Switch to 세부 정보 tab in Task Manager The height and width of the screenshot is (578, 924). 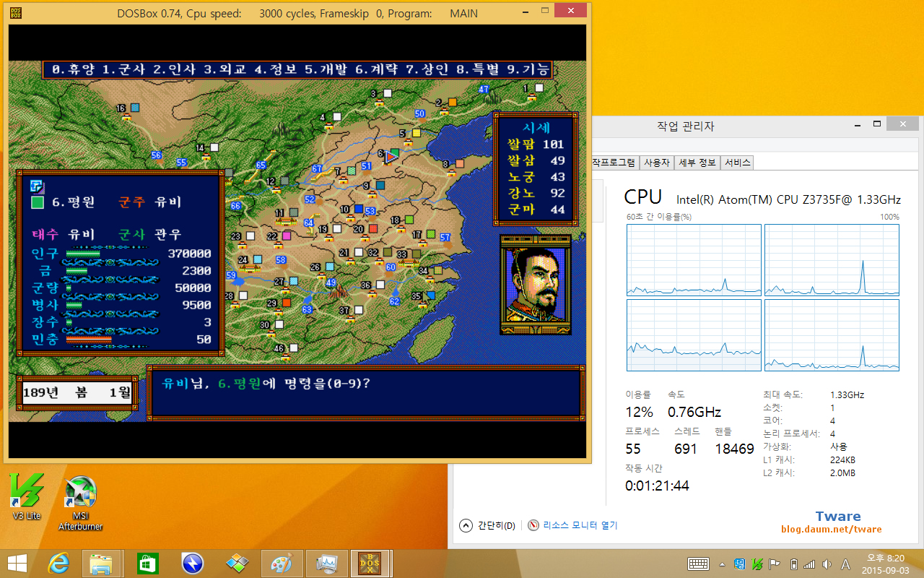pyautogui.click(x=697, y=163)
